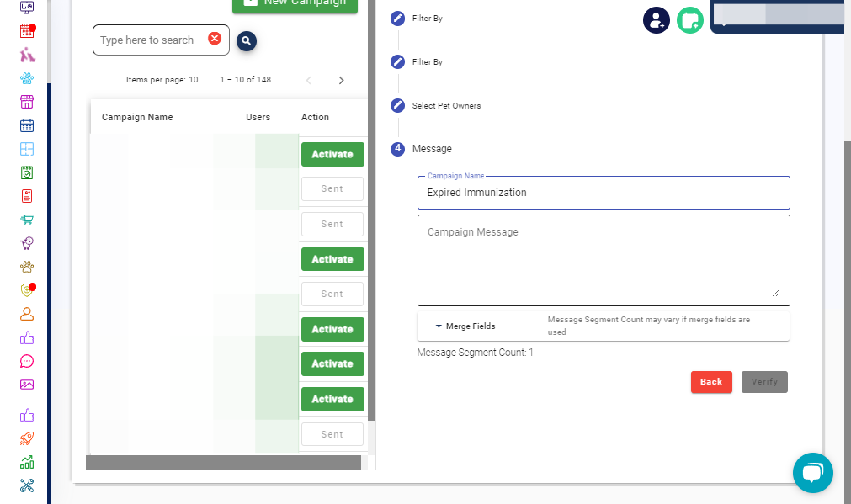The width and height of the screenshot is (851, 504).
Task: Open the light blue paw sidebar icon
Action: (27, 78)
